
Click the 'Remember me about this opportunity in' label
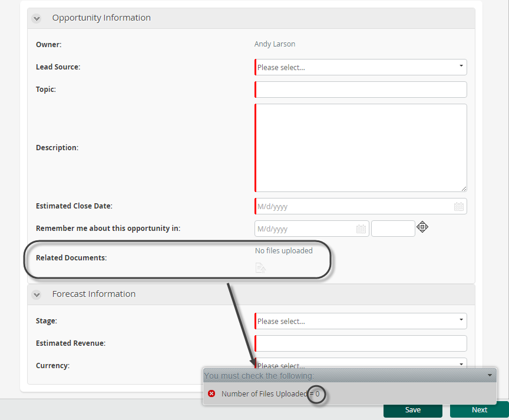[x=108, y=229]
